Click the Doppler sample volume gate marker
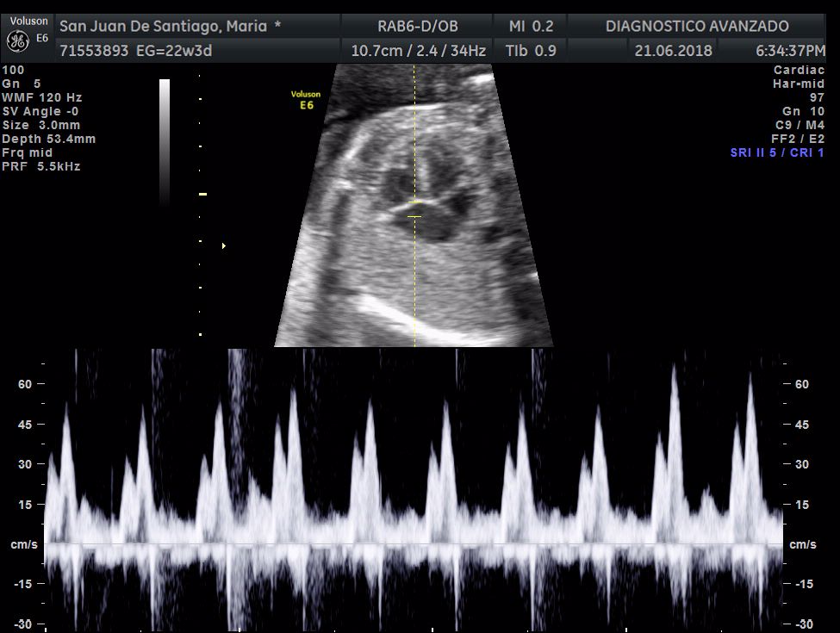Image resolution: width=840 pixels, height=633 pixels. [414, 209]
